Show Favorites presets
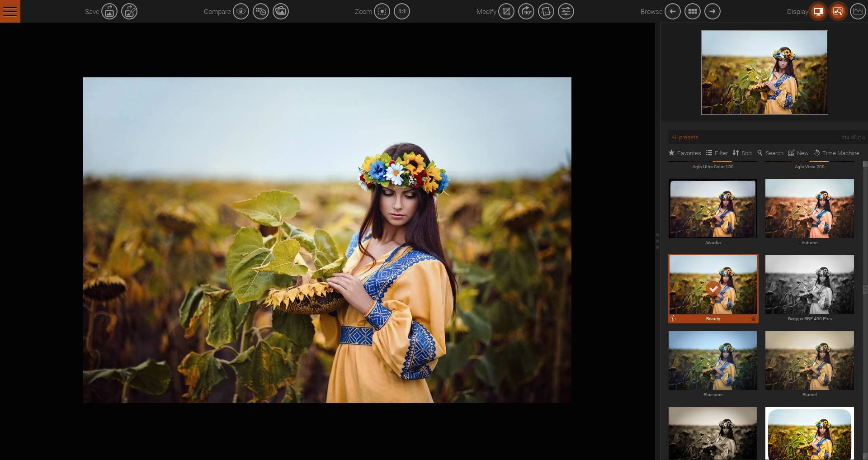This screenshot has width=868, height=460. [685, 153]
